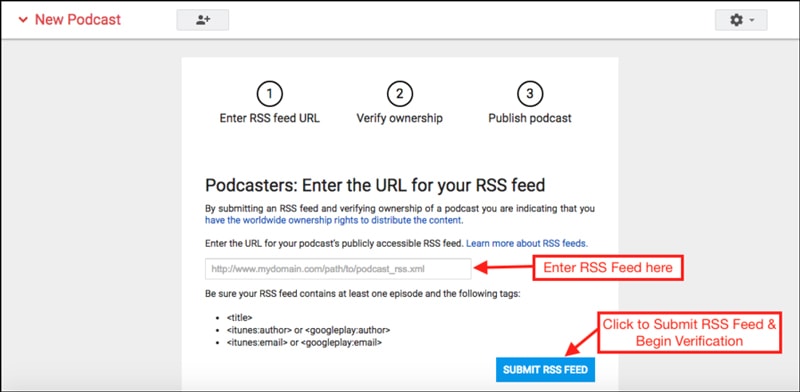
Task: Click the Publish podcast step label
Action: point(530,118)
